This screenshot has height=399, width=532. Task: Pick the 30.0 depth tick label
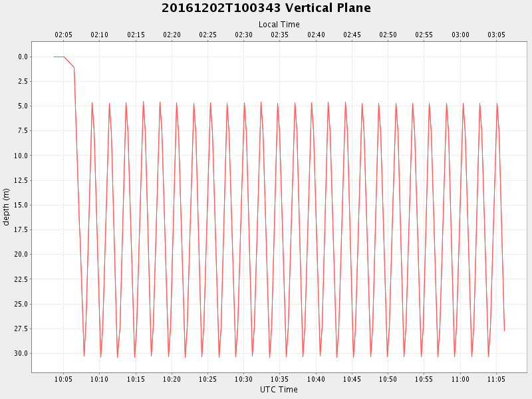(x=21, y=354)
